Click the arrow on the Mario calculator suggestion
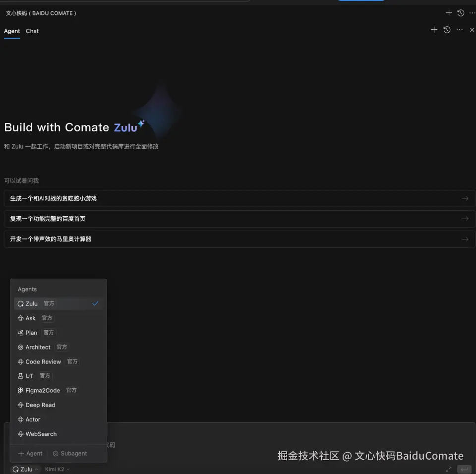Screen dimensions: 476x474 pos(465,239)
